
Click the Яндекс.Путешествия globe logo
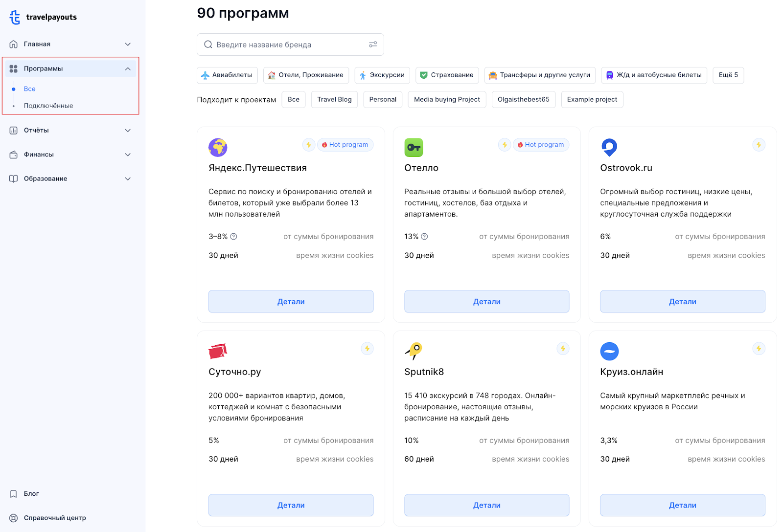click(218, 147)
